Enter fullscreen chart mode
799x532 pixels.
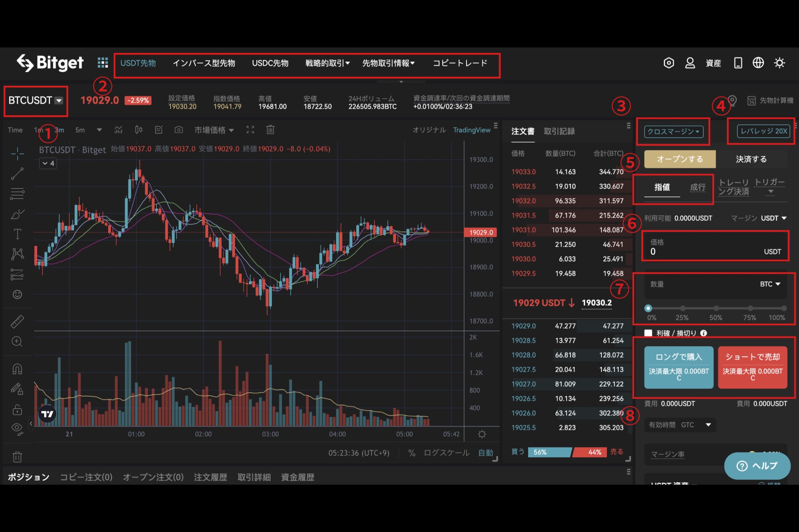tap(250, 130)
